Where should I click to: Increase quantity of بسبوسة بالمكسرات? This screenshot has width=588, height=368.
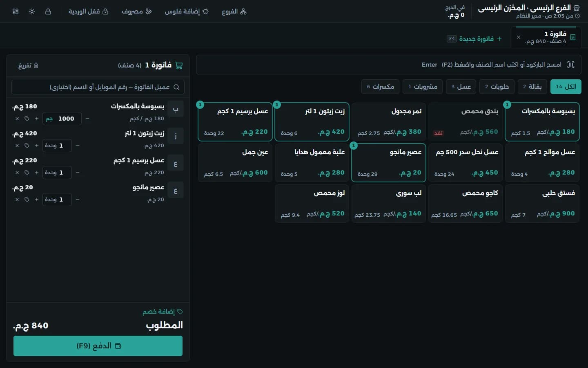[x=37, y=119]
